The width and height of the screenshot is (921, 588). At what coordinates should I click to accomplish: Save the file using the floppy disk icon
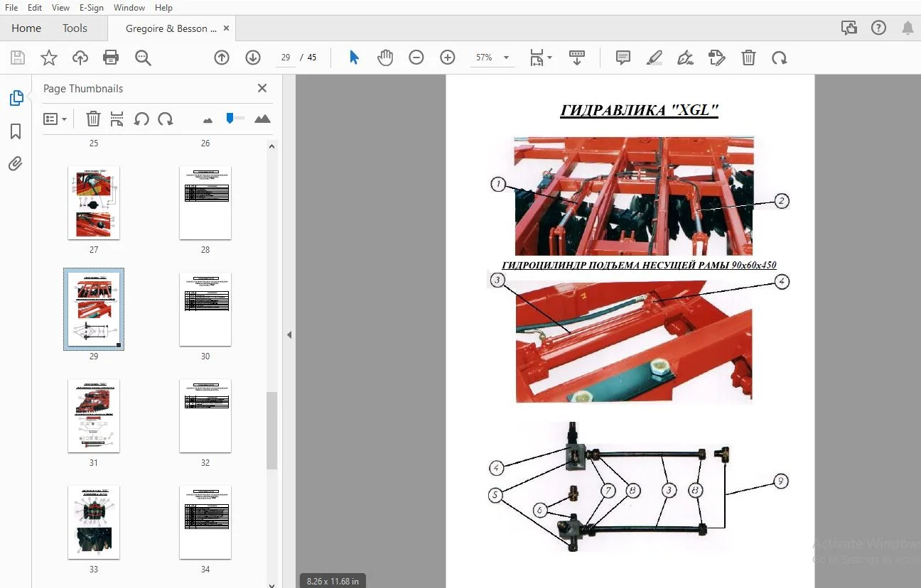(18, 58)
